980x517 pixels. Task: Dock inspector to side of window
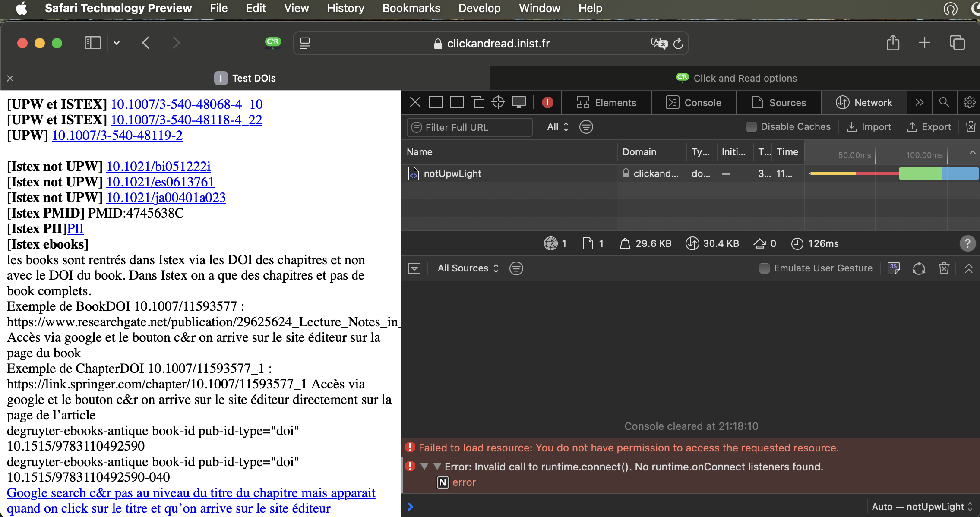(x=436, y=102)
